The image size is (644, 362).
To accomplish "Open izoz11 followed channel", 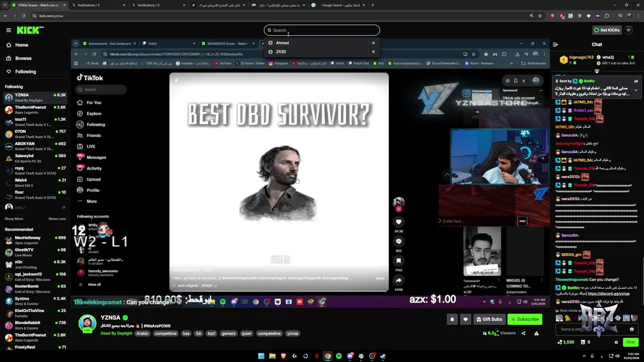I will coord(35,122).
